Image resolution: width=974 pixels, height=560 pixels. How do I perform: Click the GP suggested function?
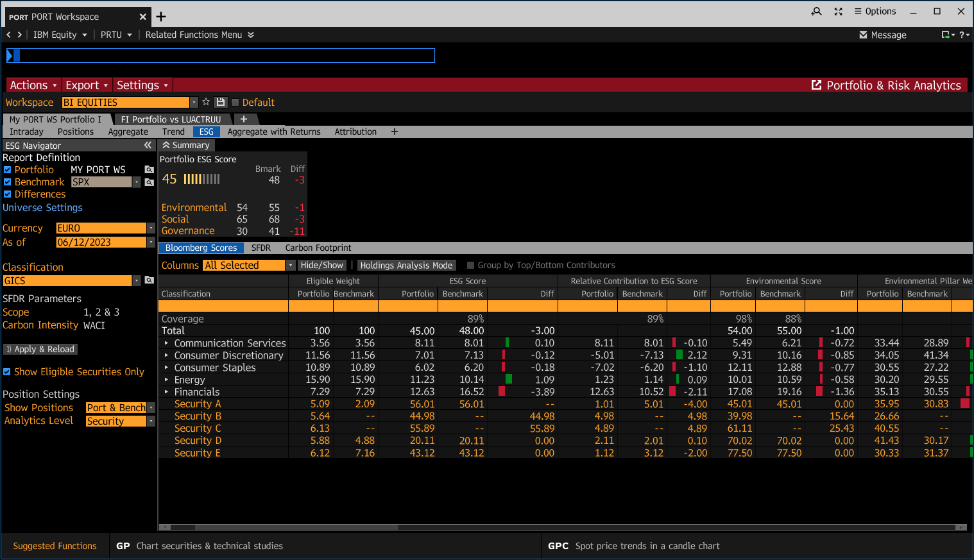[x=200, y=546]
